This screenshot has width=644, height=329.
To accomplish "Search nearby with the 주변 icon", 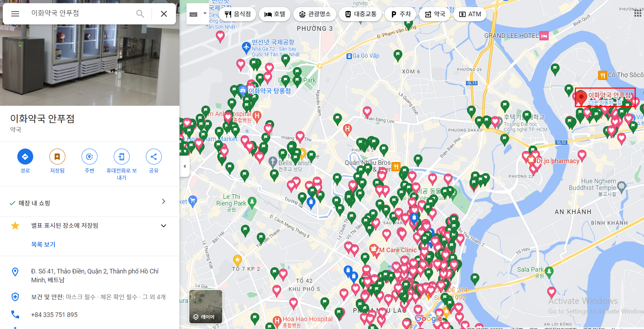I will (x=89, y=157).
